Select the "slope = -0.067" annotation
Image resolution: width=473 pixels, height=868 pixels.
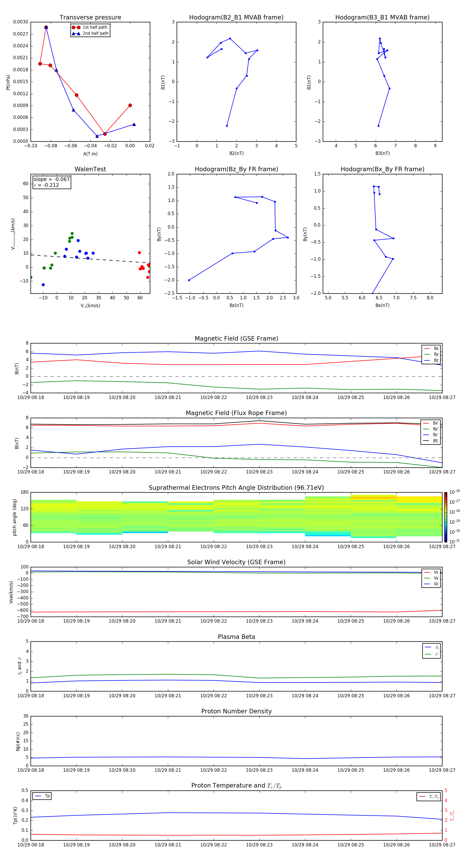click(x=52, y=179)
